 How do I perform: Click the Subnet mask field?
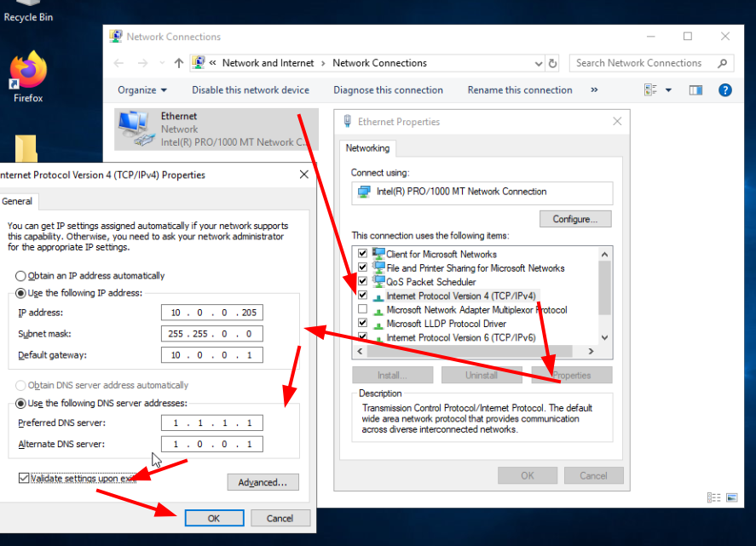tap(212, 334)
